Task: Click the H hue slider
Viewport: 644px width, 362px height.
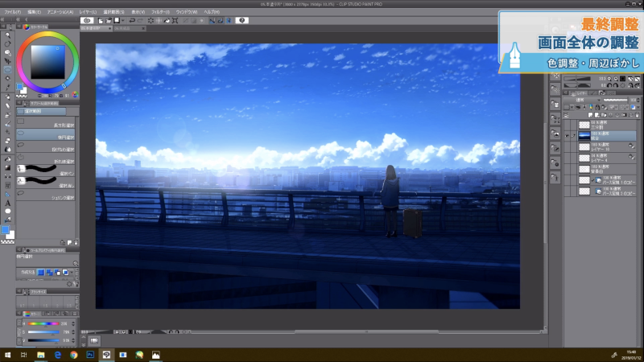Action: click(x=43, y=324)
